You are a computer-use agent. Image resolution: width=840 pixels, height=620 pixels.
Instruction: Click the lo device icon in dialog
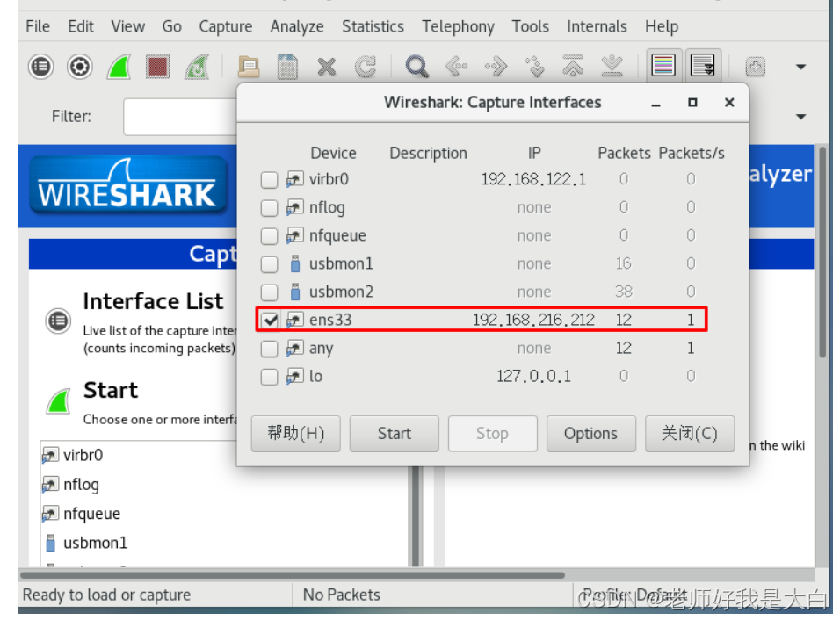[x=294, y=377]
